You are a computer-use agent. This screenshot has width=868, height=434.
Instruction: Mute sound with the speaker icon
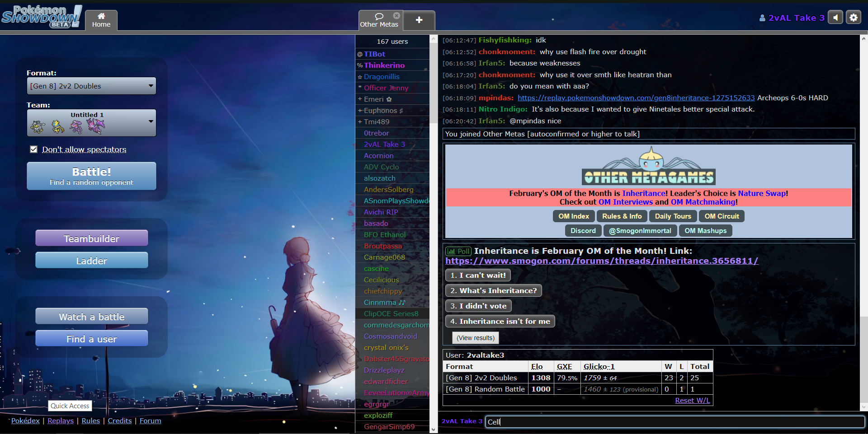[x=835, y=18]
